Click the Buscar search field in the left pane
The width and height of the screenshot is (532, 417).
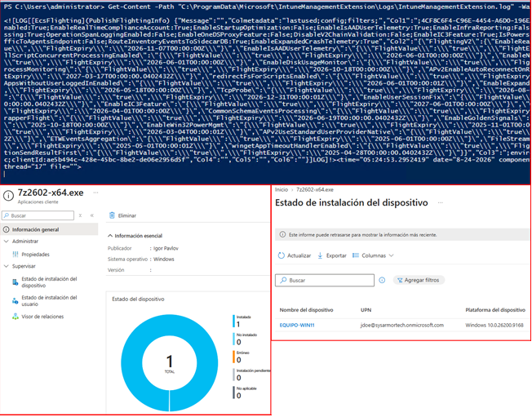click(x=38, y=215)
